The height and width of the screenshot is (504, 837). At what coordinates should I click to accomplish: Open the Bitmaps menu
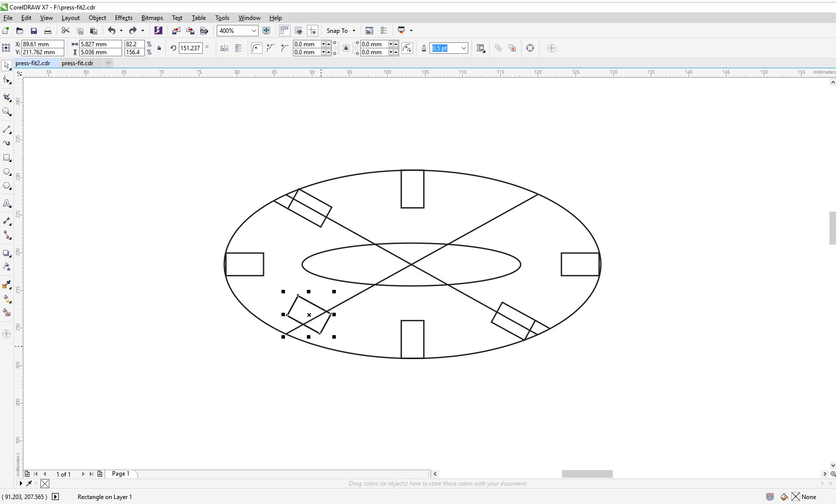(x=152, y=18)
